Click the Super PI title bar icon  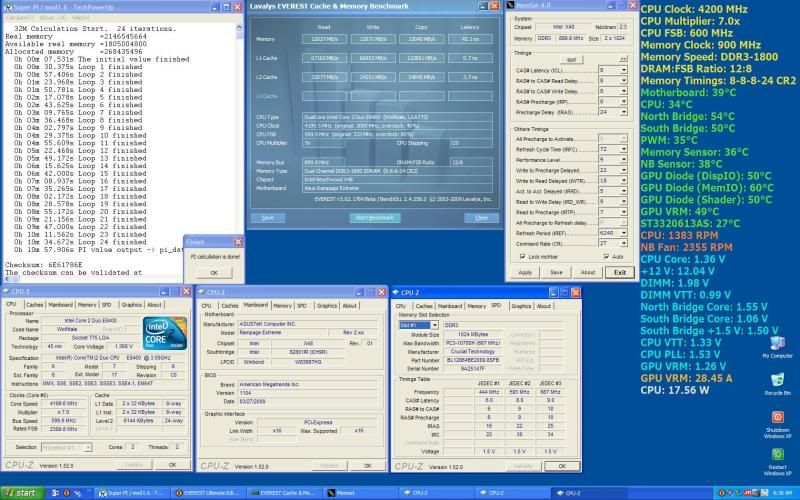click(8, 7)
